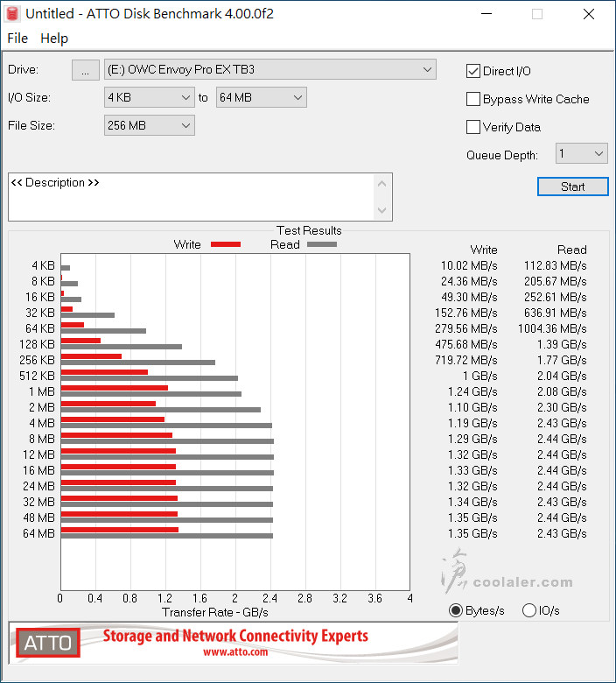
Task: Select the IO/s radio button
Action: (528, 610)
